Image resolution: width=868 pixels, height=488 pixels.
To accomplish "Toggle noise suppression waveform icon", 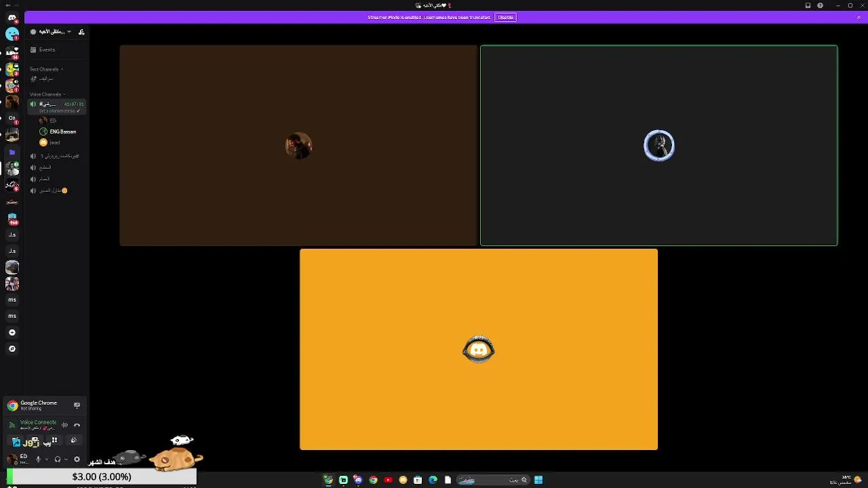I will [x=64, y=425].
